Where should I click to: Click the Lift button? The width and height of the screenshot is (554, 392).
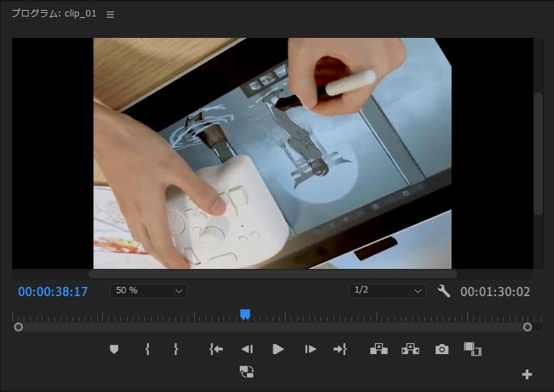[x=379, y=349]
